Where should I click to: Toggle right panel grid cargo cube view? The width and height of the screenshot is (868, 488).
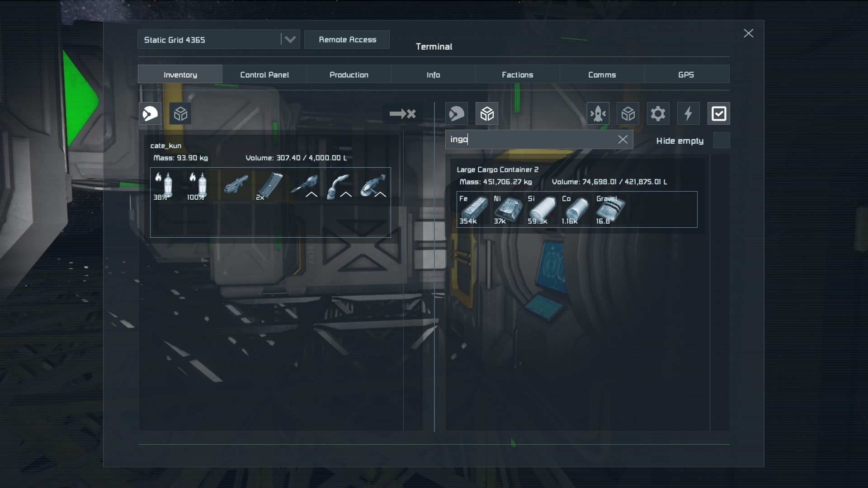point(487,113)
